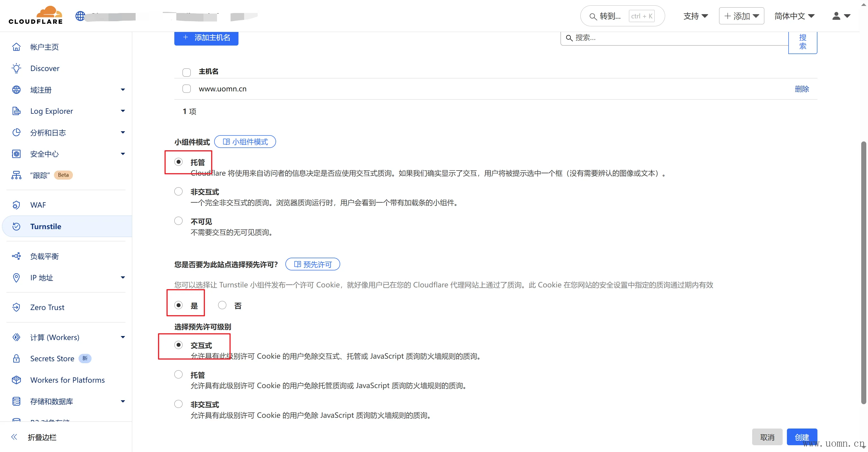Open the 简体中文 language dropdown
The width and height of the screenshot is (868, 452).
[x=794, y=16]
